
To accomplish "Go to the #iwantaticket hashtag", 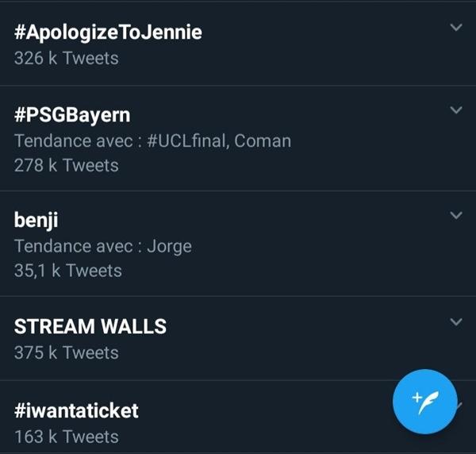I will pos(76,410).
